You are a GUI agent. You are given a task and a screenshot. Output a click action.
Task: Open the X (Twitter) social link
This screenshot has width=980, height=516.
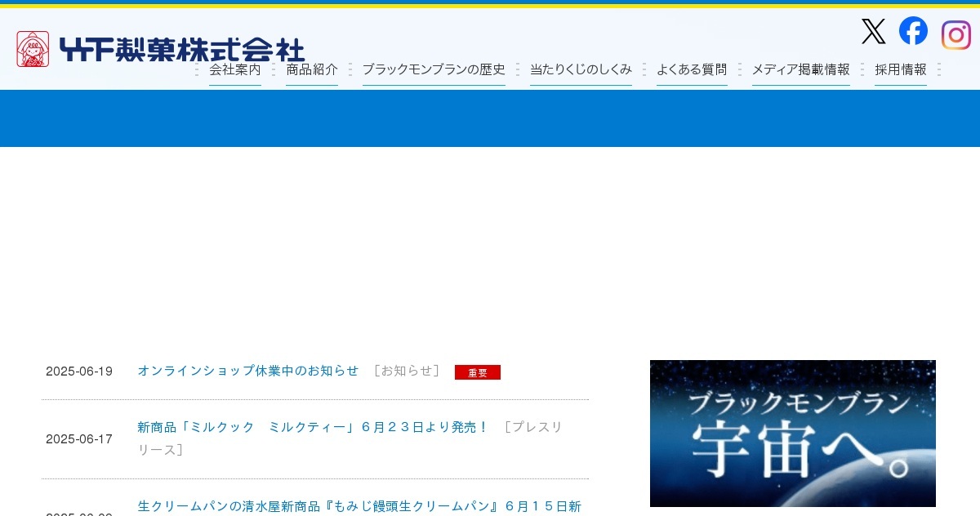coord(873,32)
